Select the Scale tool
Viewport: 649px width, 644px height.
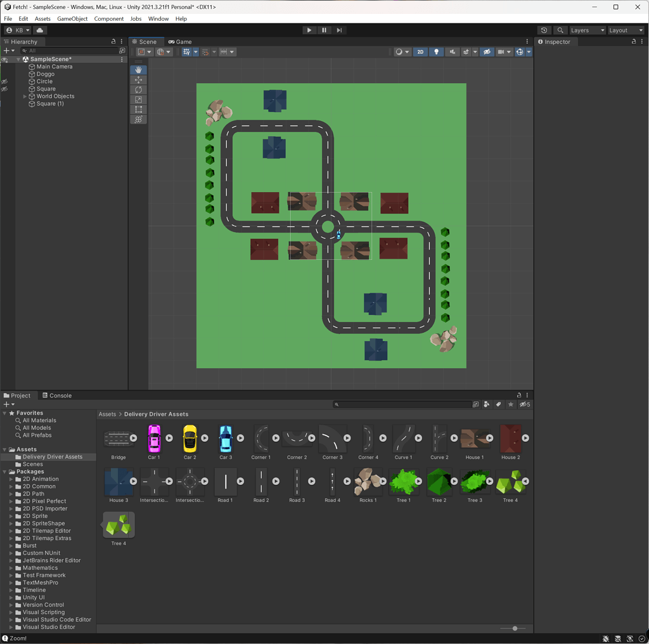pos(138,100)
